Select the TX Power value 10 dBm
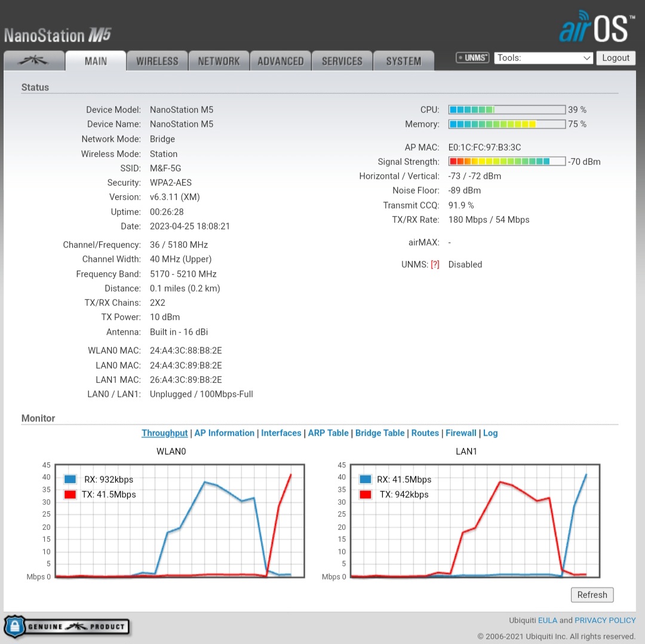The width and height of the screenshot is (645, 644). point(165,317)
